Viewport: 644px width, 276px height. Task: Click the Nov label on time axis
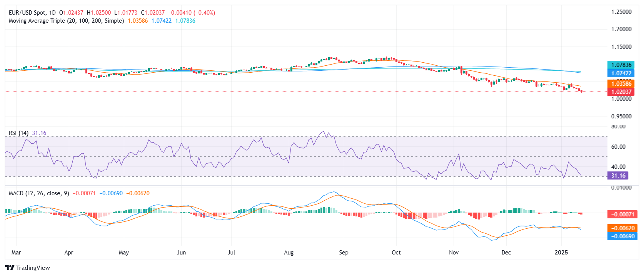[x=454, y=253]
